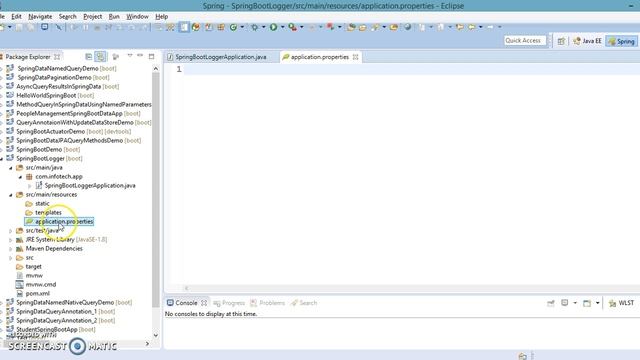This screenshot has height=360, width=640.
Task: Click the Run green play toolbar icon
Action: (x=273, y=27)
